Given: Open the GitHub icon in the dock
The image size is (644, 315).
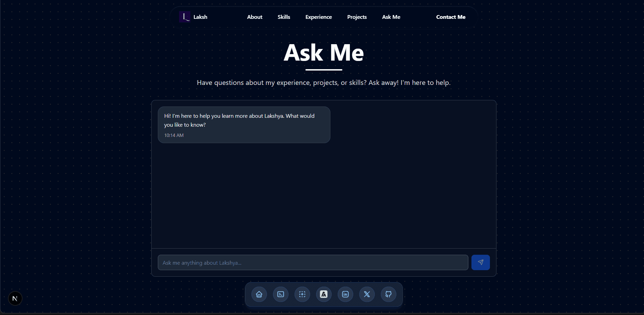Looking at the screenshot, I should (x=389, y=294).
